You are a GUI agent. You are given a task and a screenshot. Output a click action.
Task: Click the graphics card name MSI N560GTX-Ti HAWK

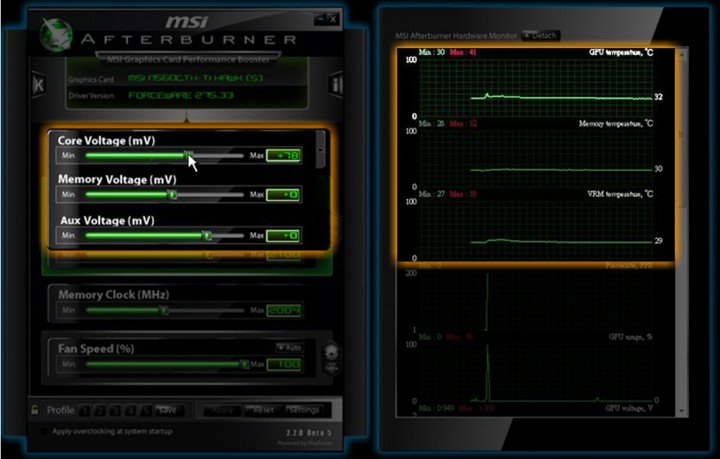[x=196, y=78]
